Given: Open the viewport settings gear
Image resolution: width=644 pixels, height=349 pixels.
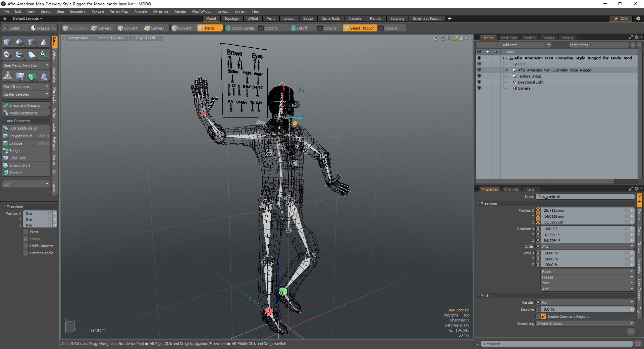Looking at the screenshot, I should (461, 38).
